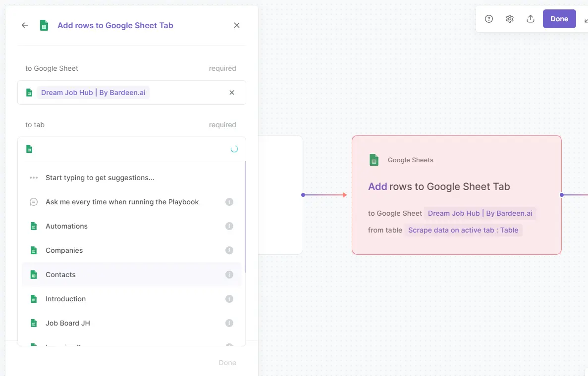Click the sheet icon beside Companies

click(34, 250)
